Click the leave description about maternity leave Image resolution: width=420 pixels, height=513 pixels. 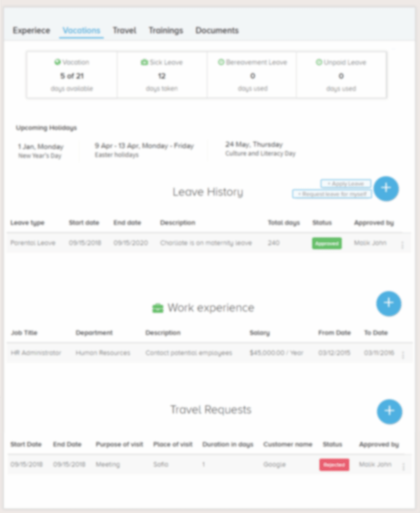[206, 243]
